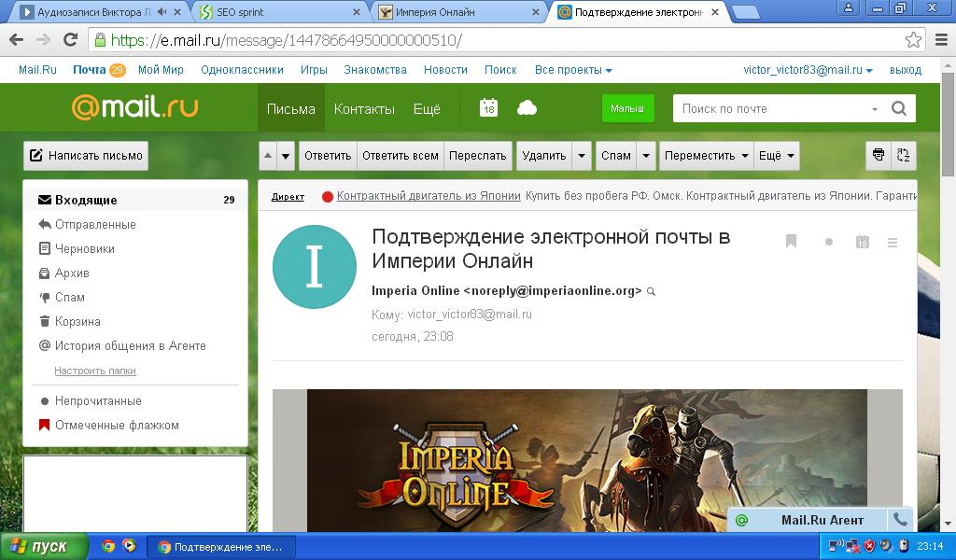
Task: Click the phone icon in Mail.Ru Agent
Action: 901,520
